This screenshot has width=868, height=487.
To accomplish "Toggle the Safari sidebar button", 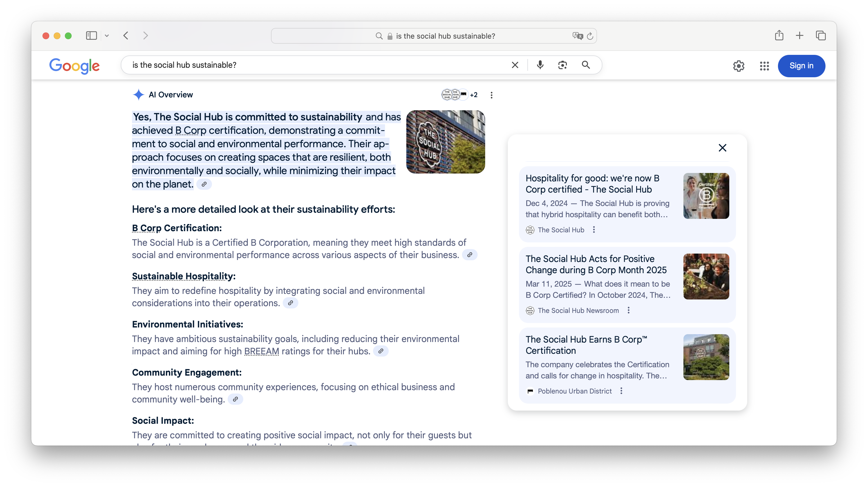I will coord(91,36).
